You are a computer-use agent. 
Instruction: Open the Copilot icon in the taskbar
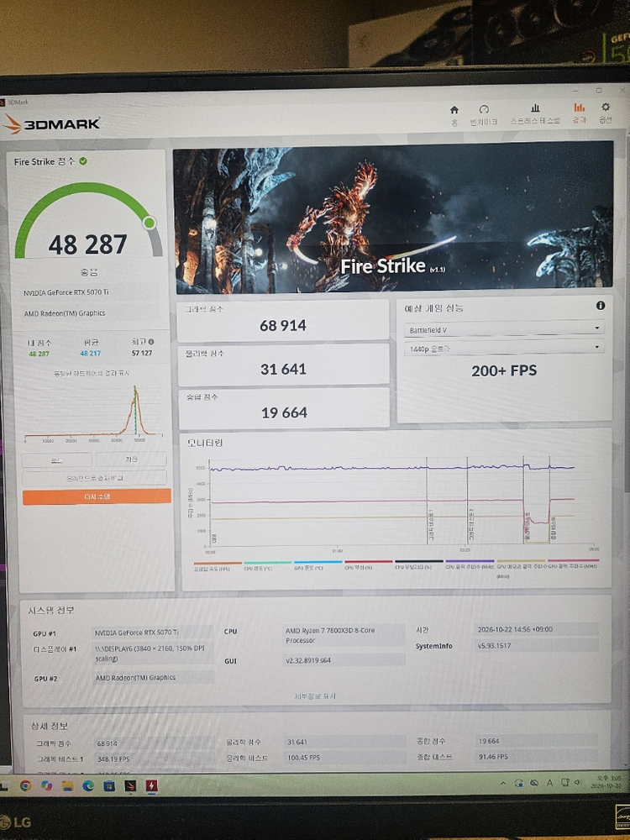point(46,785)
